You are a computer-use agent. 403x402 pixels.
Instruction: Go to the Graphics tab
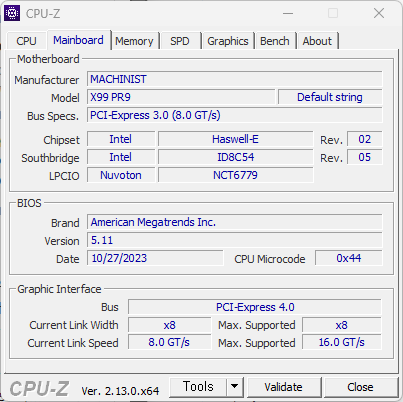coord(228,41)
